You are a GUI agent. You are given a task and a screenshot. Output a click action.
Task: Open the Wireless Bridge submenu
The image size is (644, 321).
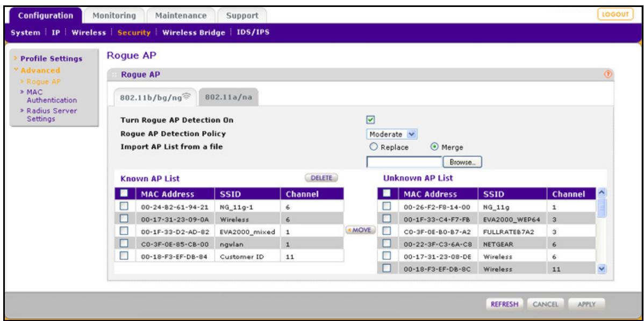click(x=194, y=33)
